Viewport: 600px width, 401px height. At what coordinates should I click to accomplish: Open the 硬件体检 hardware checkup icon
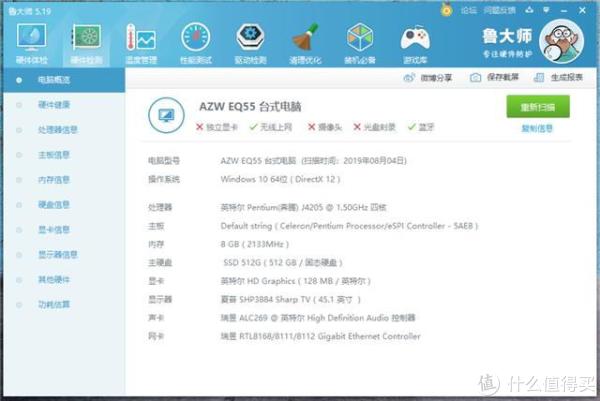(31, 43)
